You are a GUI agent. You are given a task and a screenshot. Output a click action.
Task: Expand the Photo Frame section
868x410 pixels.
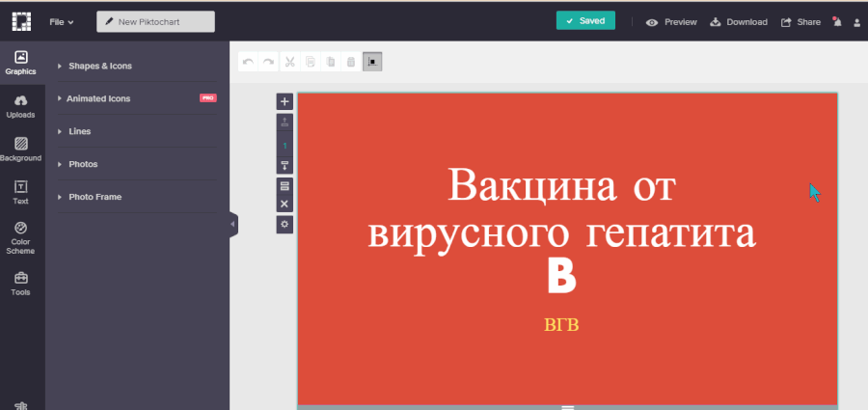click(95, 197)
